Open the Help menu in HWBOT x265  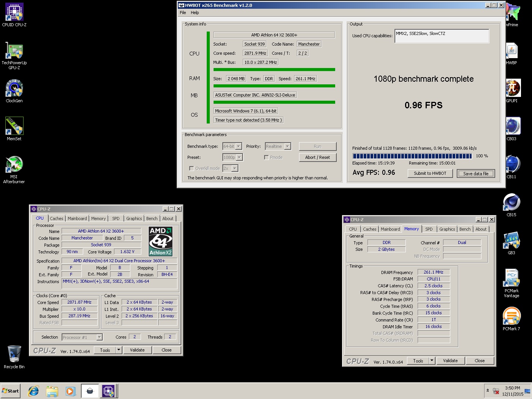pos(195,13)
